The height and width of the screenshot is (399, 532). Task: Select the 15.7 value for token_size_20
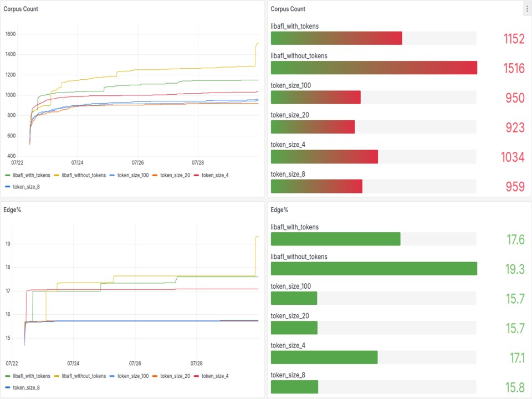tap(515, 328)
